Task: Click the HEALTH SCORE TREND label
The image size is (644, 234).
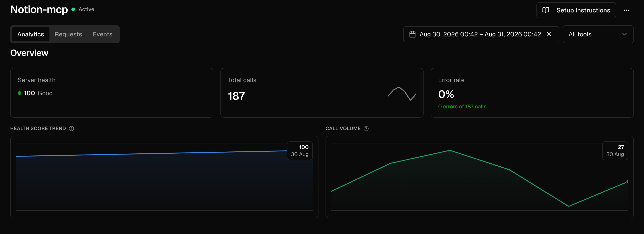Action: coord(38,128)
